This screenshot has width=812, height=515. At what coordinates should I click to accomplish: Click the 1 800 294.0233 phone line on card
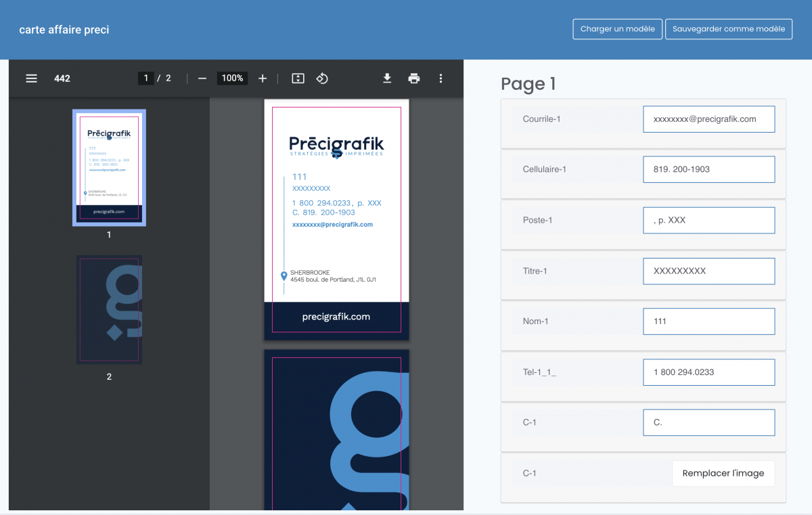tap(337, 203)
